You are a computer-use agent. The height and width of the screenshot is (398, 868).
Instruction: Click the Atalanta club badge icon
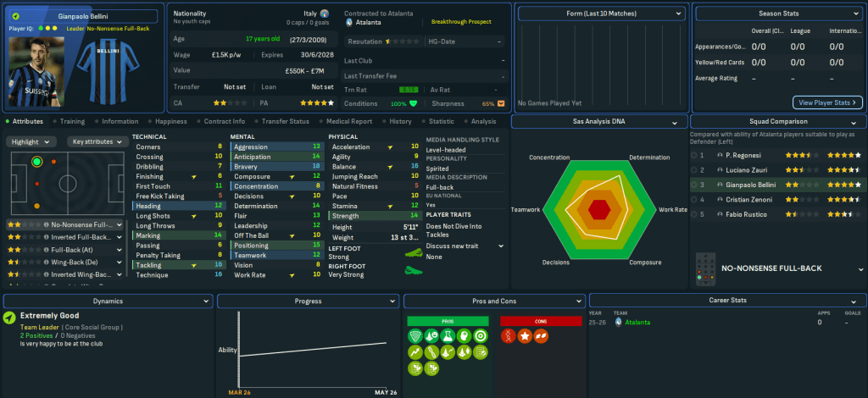(350, 22)
